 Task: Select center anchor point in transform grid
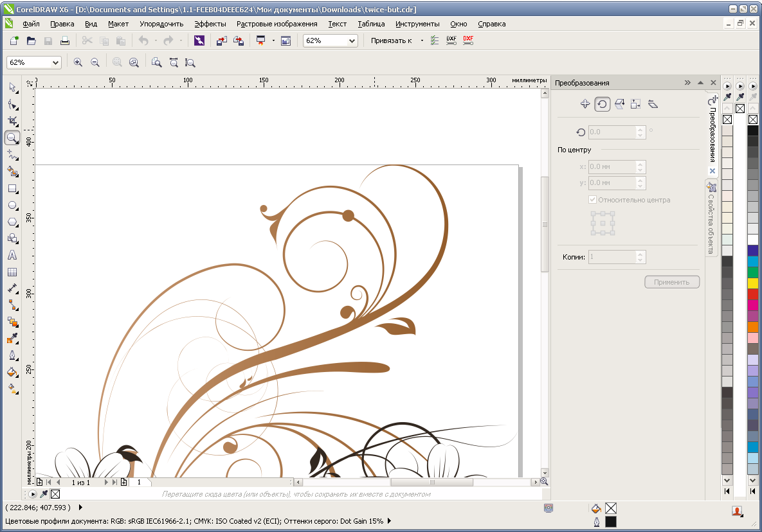click(x=603, y=224)
